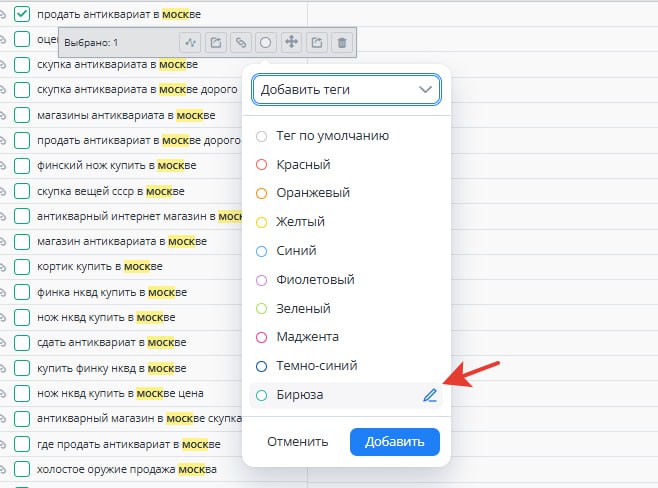Image resolution: width=658 pixels, height=488 pixels.
Task: Click the copy icon right of chart icon
Action: click(x=215, y=42)
